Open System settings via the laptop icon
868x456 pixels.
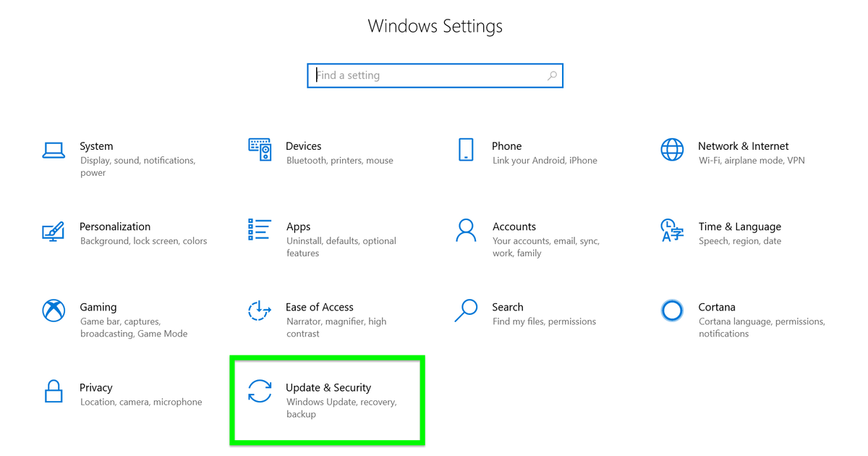54,151
